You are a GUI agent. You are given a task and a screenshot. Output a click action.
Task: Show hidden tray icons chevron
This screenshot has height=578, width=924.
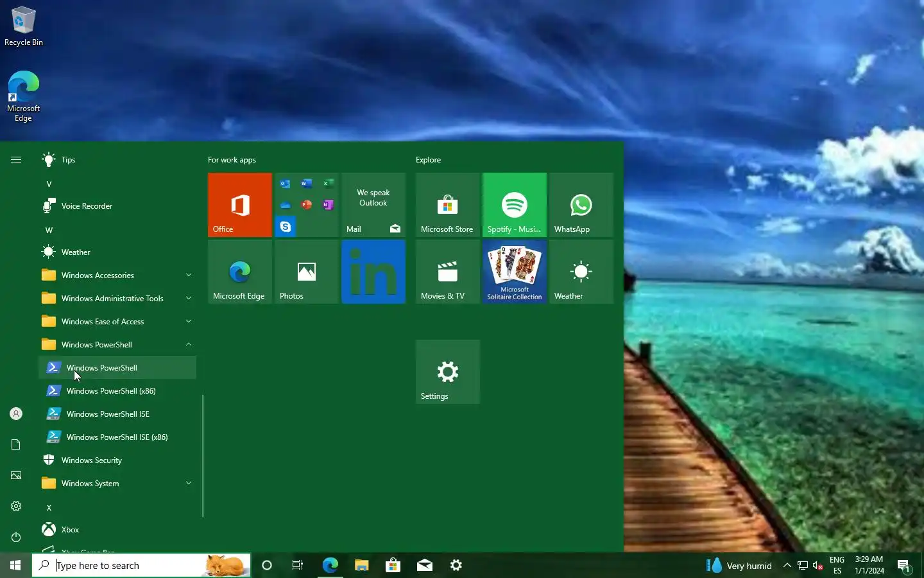pyautogui.click(x=787, y=565)
